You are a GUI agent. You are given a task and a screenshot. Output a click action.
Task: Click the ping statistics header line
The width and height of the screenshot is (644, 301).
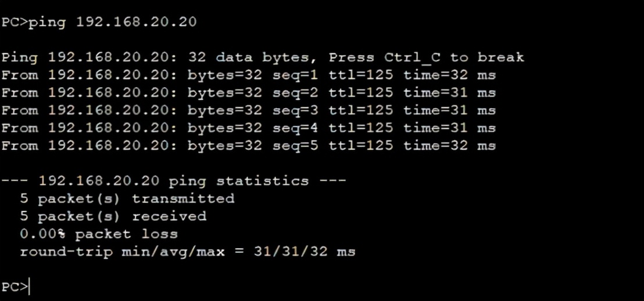(x=174, y=181)
